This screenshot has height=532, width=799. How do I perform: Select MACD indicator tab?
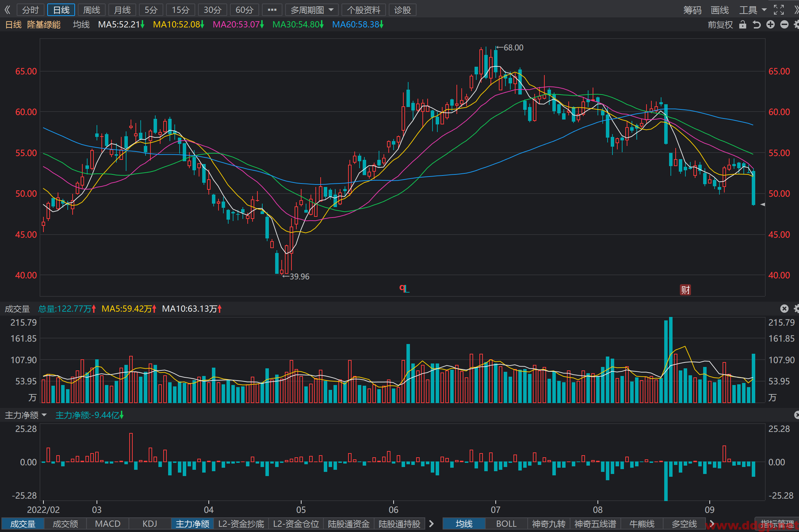point(107,524)
